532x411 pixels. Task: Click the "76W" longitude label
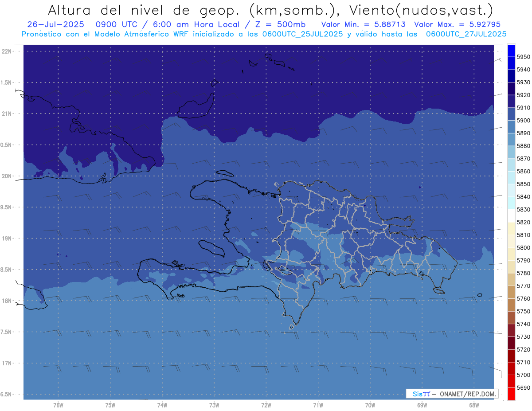58,405
